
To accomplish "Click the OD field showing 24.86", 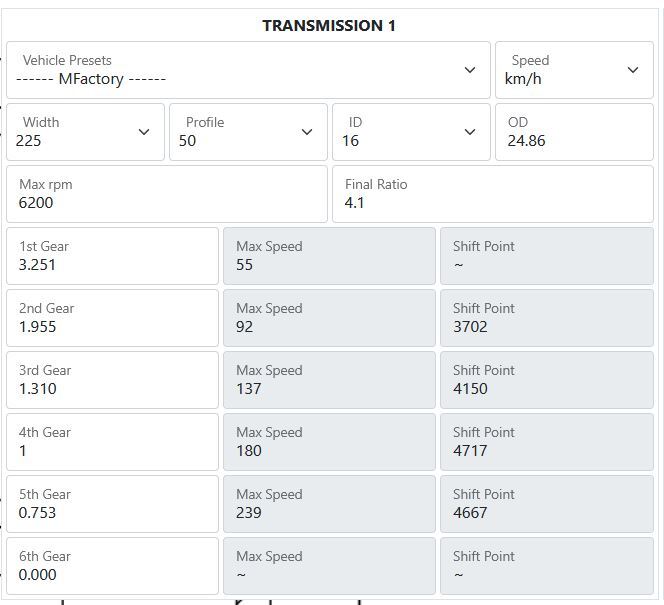I will (574, 132).
